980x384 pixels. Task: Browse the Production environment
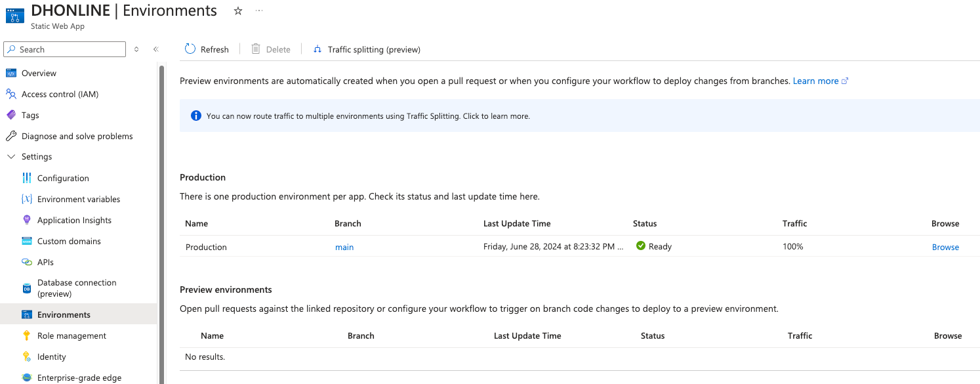click(x=945, y=247)
